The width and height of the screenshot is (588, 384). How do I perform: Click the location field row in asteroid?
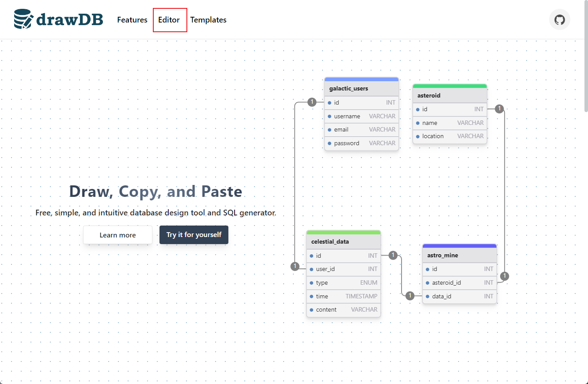click(x=449, y=136)
